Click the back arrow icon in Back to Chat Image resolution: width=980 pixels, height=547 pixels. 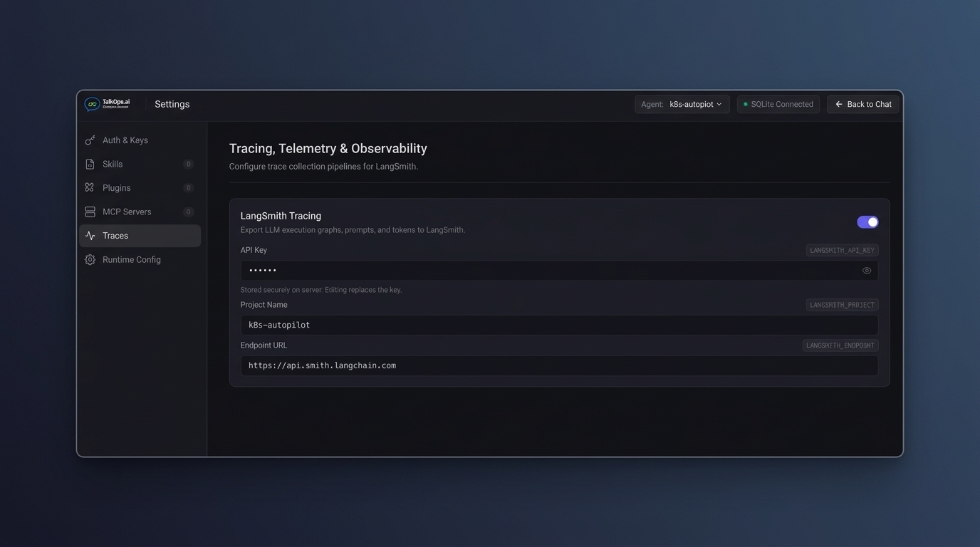[x=839, y=104]
